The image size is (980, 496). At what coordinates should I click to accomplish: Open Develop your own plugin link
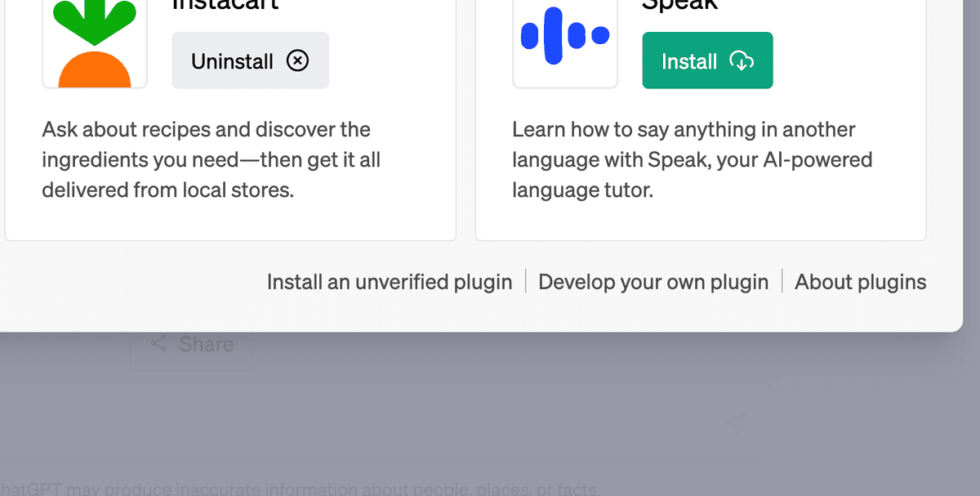[x=653, y=282]
